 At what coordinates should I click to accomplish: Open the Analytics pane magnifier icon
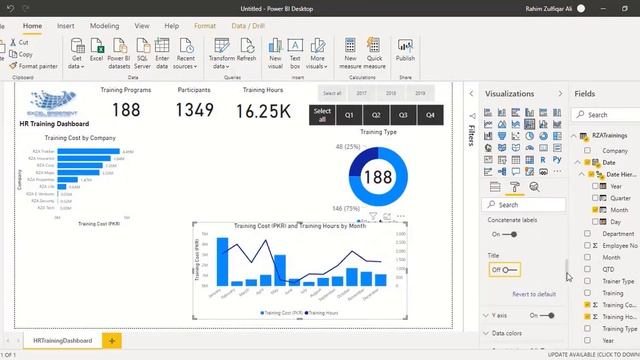click(x=534, y=187)
